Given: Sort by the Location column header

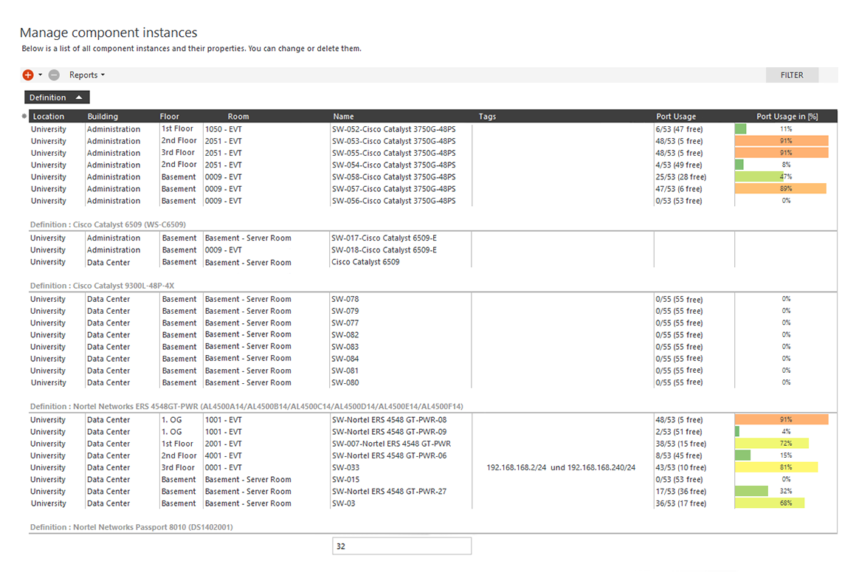Looking at the screenshot, I should [x=49, y=116].
